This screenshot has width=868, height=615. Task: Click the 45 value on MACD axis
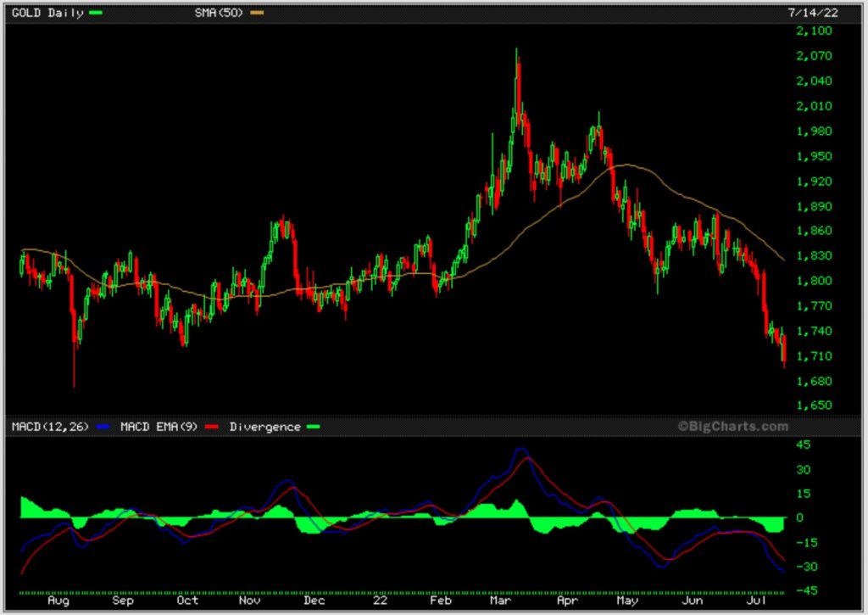click(804, 444)
